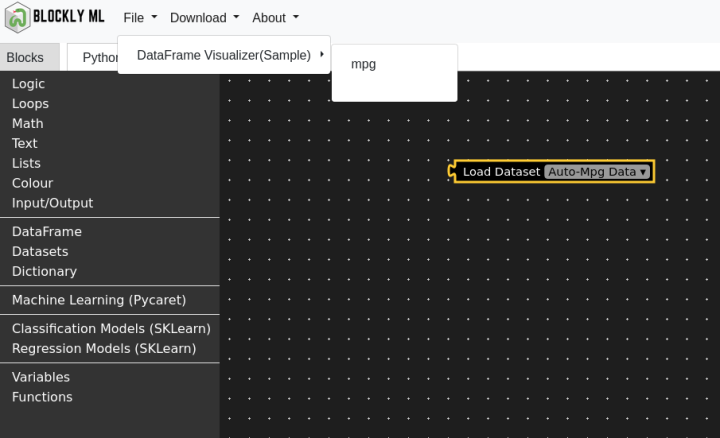Select the Load Dataset block label

(x=501, y=172)
